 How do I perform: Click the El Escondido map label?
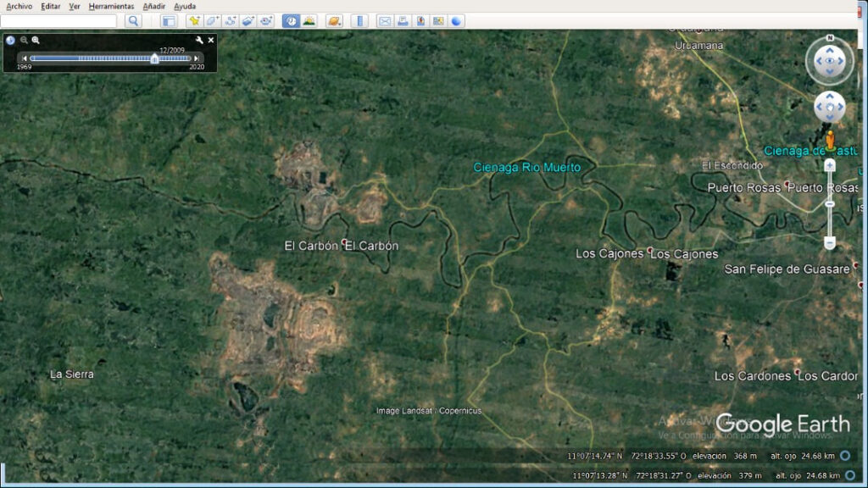click(732, 165)
